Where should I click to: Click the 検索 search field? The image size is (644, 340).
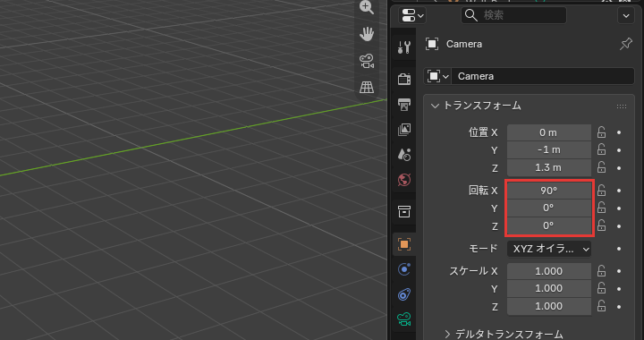[x=513, y=15]
